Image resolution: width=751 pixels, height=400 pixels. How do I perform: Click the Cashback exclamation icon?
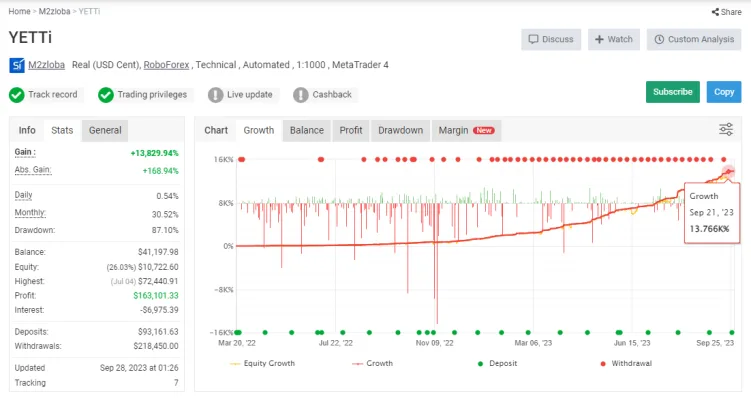point(301,95)
